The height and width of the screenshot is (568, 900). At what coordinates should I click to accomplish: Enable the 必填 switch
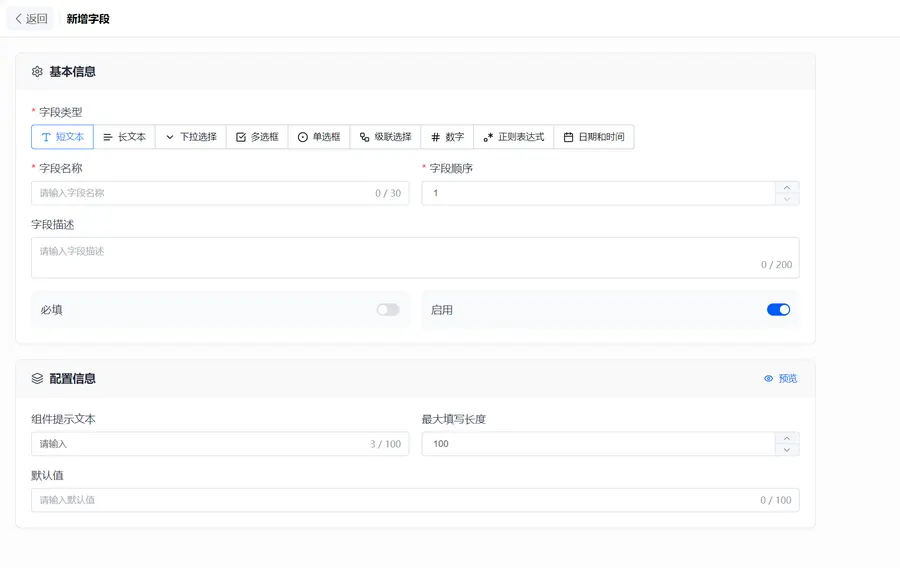click(388, 310)
